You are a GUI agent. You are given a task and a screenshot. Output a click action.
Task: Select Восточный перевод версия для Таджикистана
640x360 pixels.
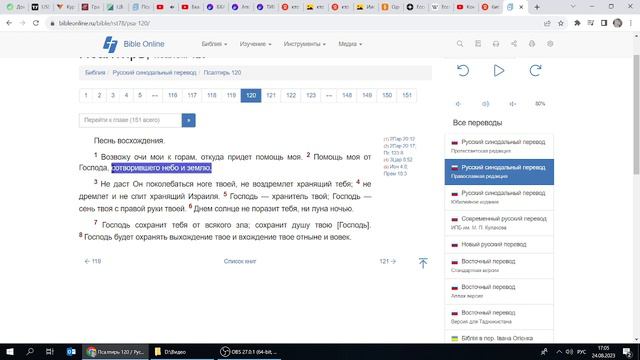[499, 317]
